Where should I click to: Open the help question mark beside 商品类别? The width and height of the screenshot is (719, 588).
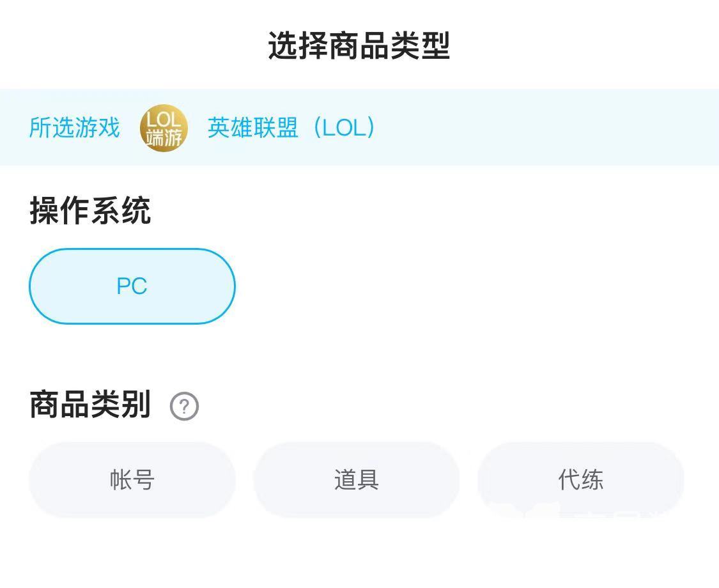(184, 406)
